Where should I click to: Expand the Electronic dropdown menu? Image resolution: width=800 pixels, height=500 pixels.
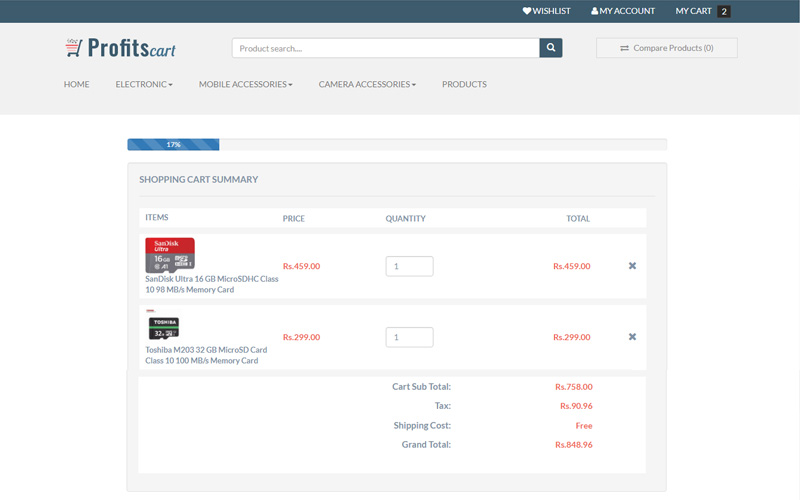(144, 85)
